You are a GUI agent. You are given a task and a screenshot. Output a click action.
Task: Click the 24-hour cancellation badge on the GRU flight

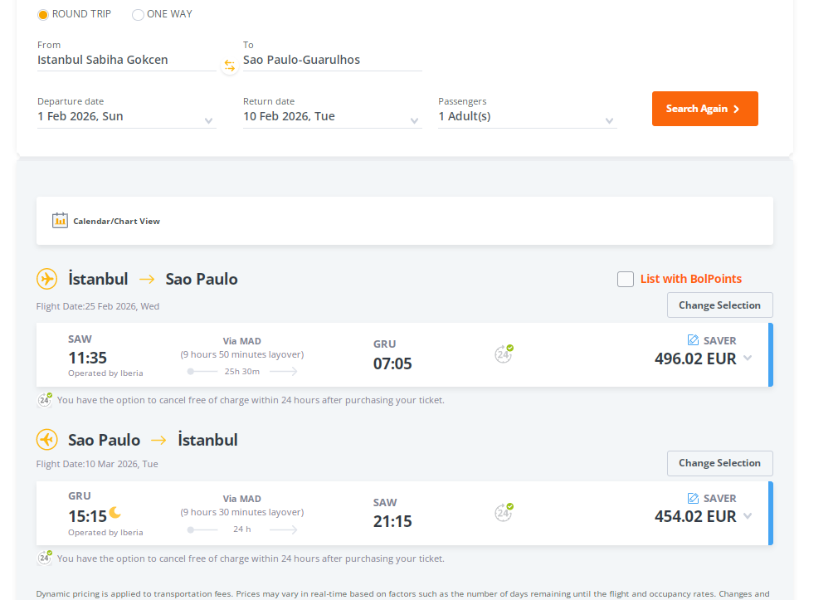[503, 512]
